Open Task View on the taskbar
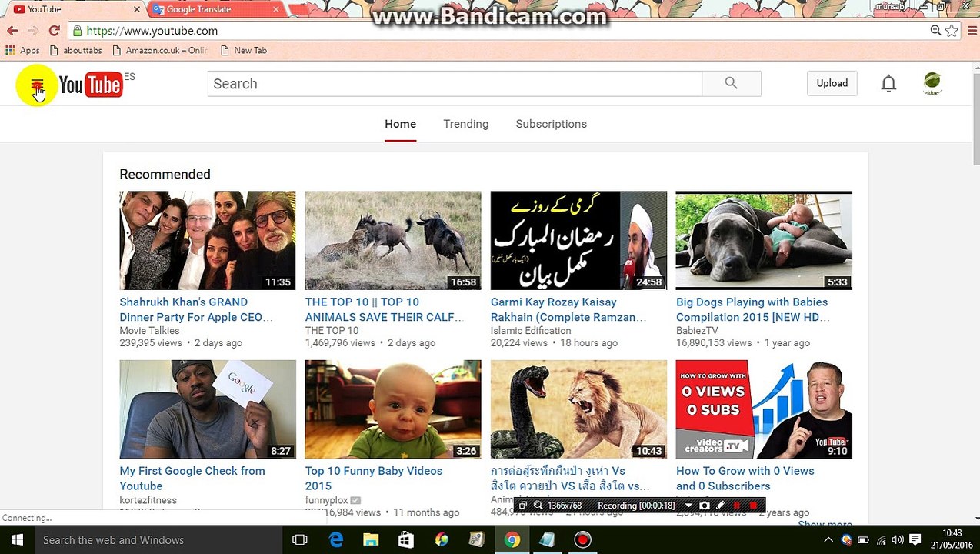 tap(300, 540)
